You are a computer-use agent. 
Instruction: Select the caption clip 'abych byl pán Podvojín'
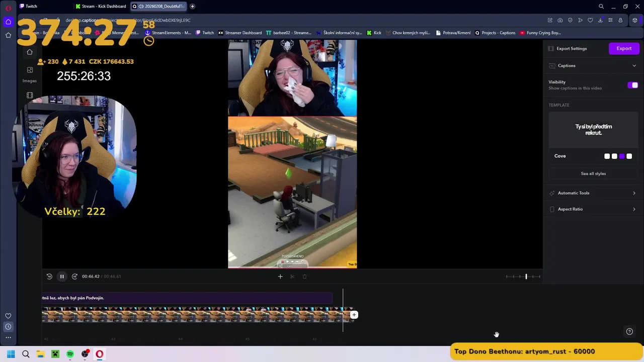(x=187, y=298)
